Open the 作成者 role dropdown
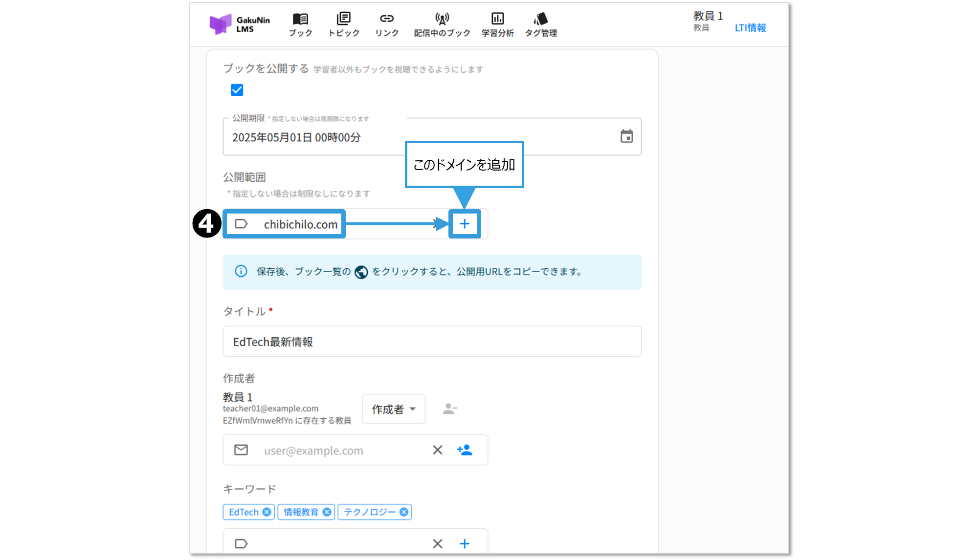 tap(393, 409)
